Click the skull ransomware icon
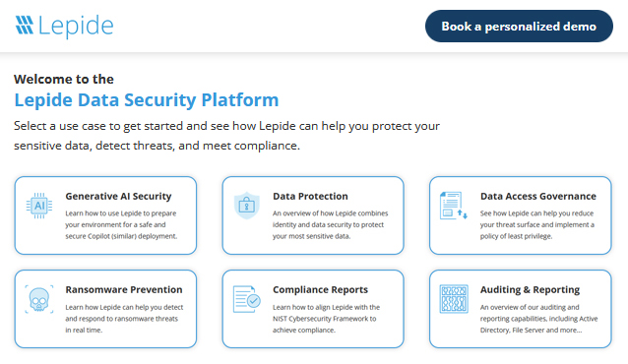 coord(39,299)
